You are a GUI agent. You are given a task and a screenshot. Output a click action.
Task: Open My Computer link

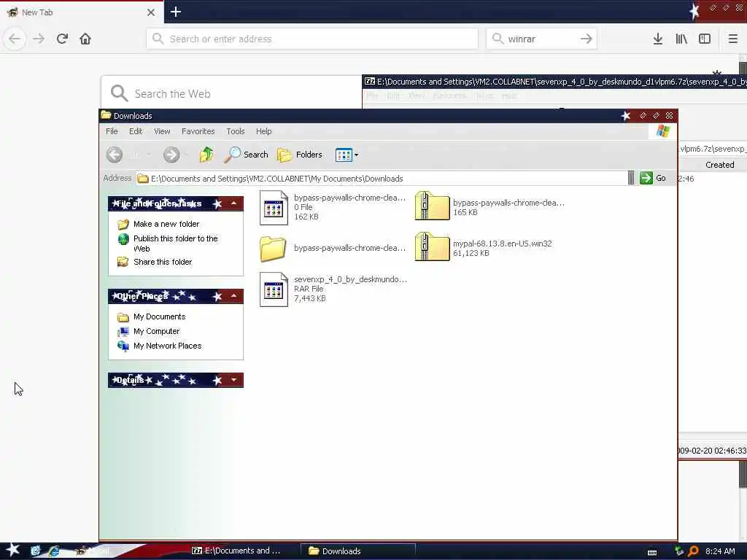pyautogui.click(x=156, y=332)
